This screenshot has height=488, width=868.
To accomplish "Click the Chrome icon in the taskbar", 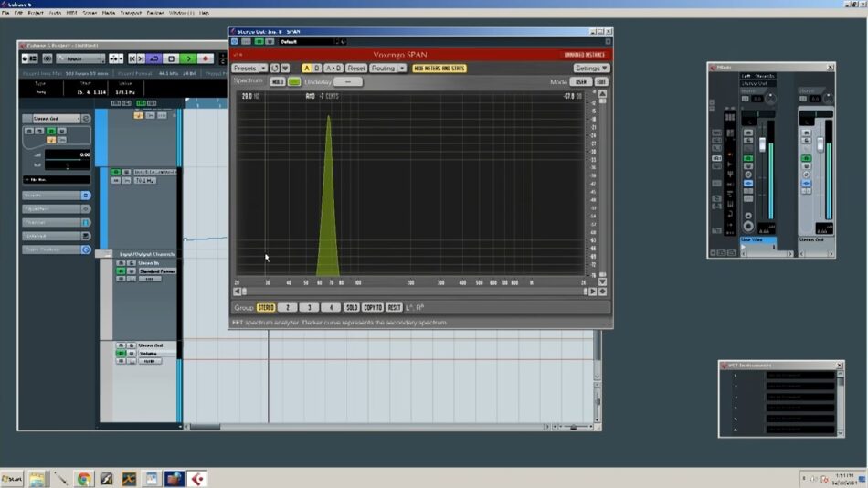I will (83, 479).
